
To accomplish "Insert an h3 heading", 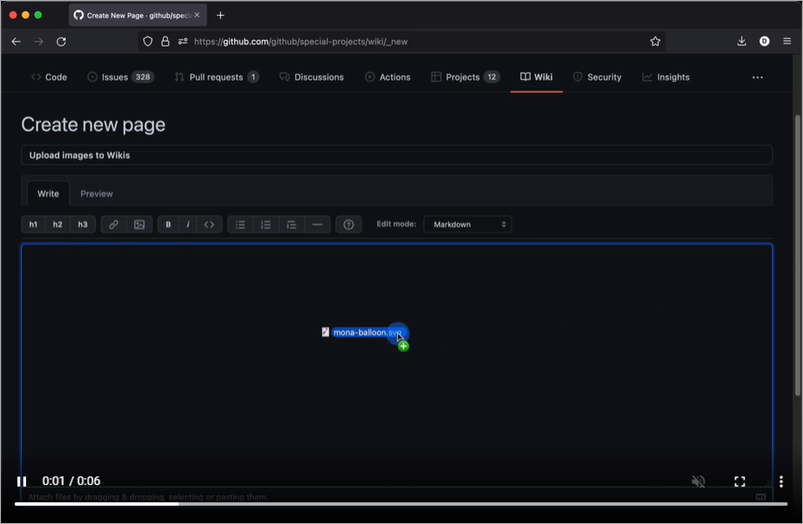I will click(x=82, y=224).
